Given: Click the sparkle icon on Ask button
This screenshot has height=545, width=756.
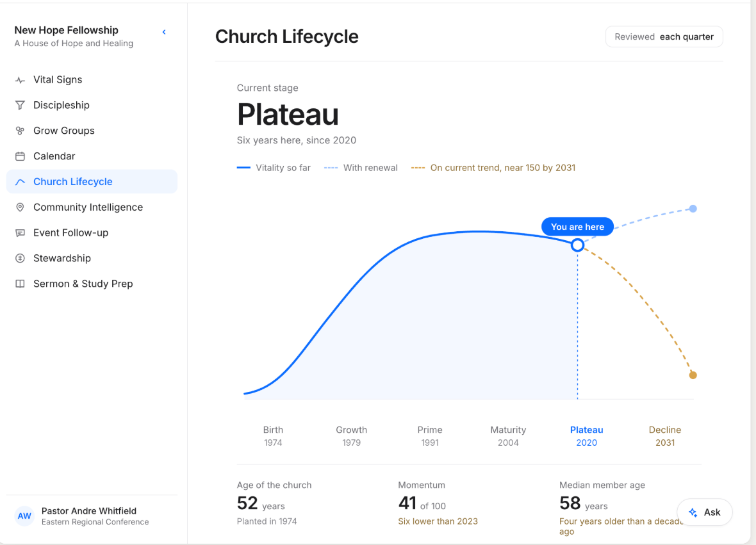Looking at the screenshot, I should coord(693,512).
